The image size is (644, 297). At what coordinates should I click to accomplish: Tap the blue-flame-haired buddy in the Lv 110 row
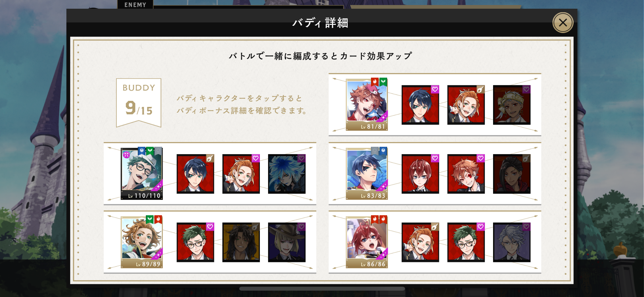tap(287, 174)
